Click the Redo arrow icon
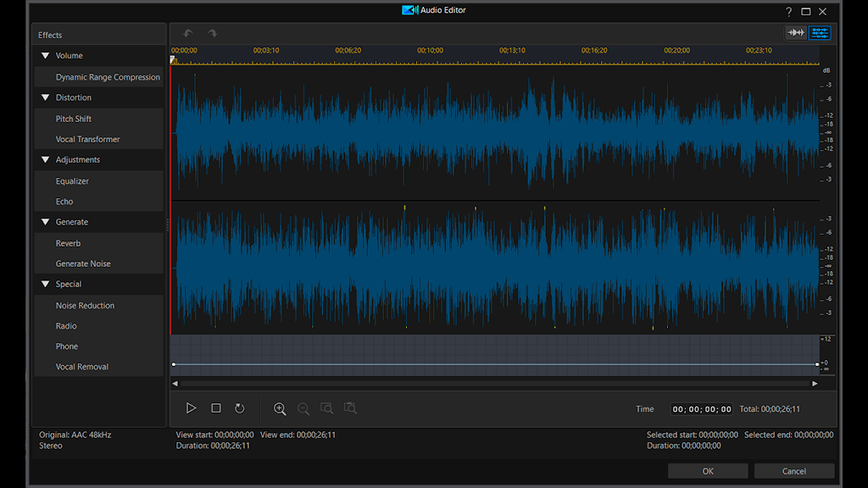The height and width of the screenshot is (488, 868). (x=212, y=33)
